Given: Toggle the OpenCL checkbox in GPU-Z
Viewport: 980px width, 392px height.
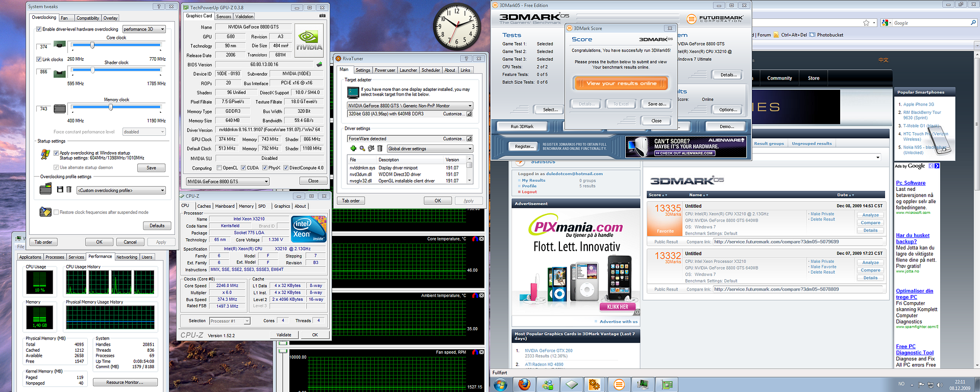Looking at the screenshot, I should pyautogui.click(x=219, y=168).
